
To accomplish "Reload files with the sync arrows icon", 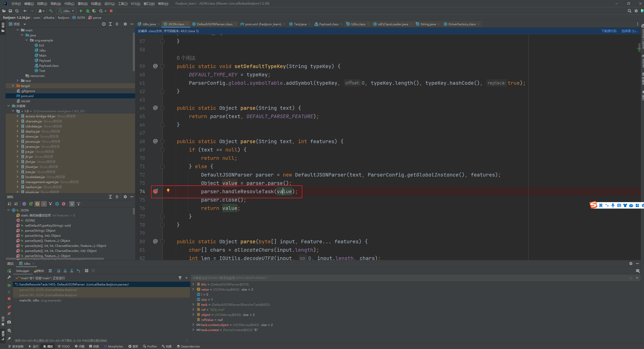I will pyautogui.click(x=17, y=11).
